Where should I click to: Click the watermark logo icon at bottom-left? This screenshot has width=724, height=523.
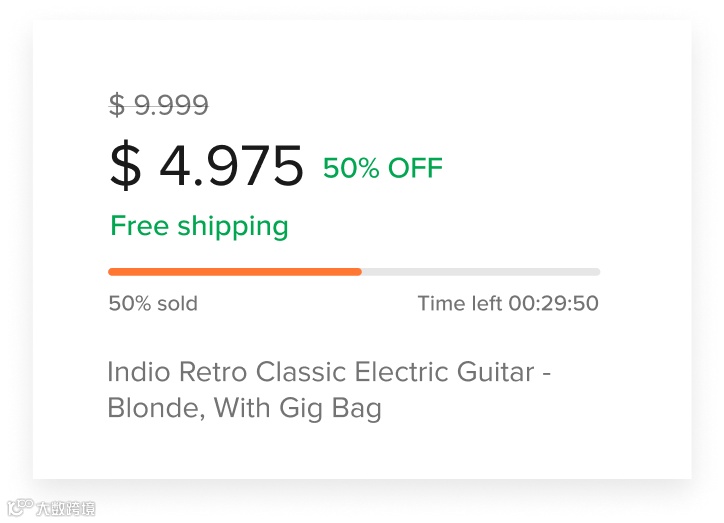19,508
